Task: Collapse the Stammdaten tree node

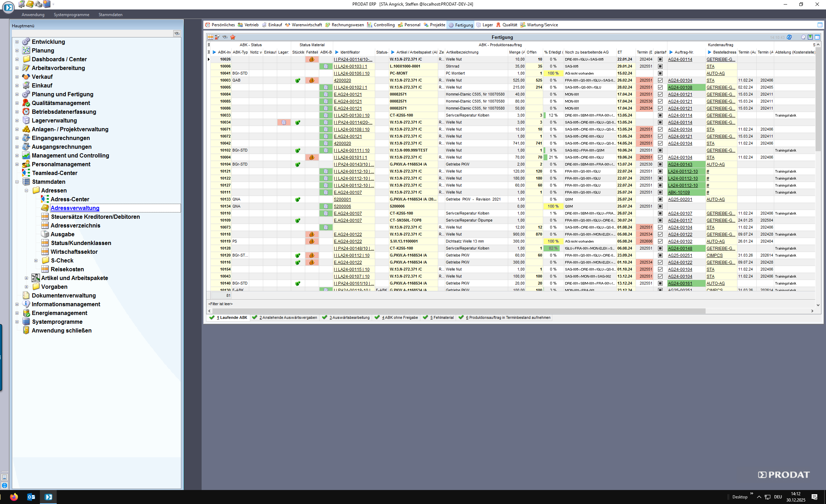Action: 17,182
